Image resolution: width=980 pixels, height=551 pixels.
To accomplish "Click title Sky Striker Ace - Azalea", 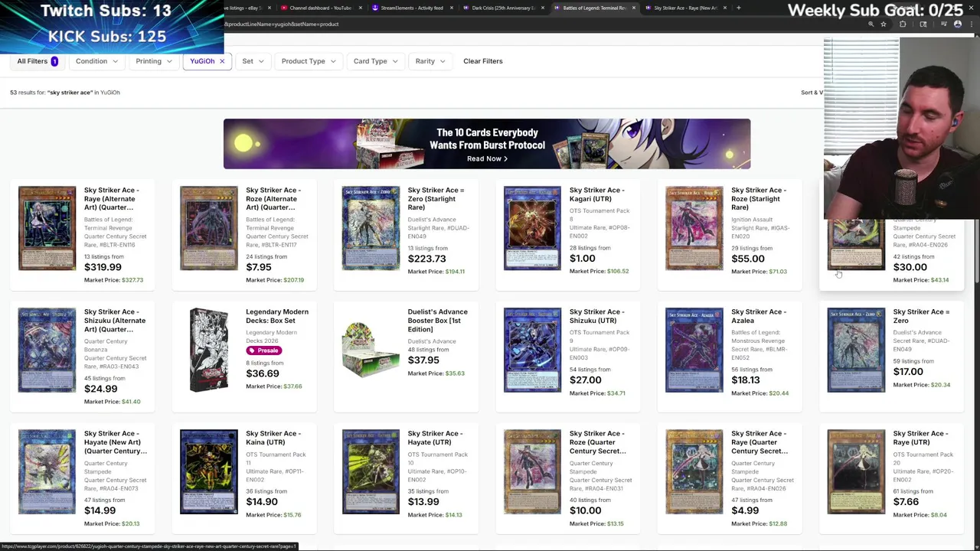I will click(759, 316).
